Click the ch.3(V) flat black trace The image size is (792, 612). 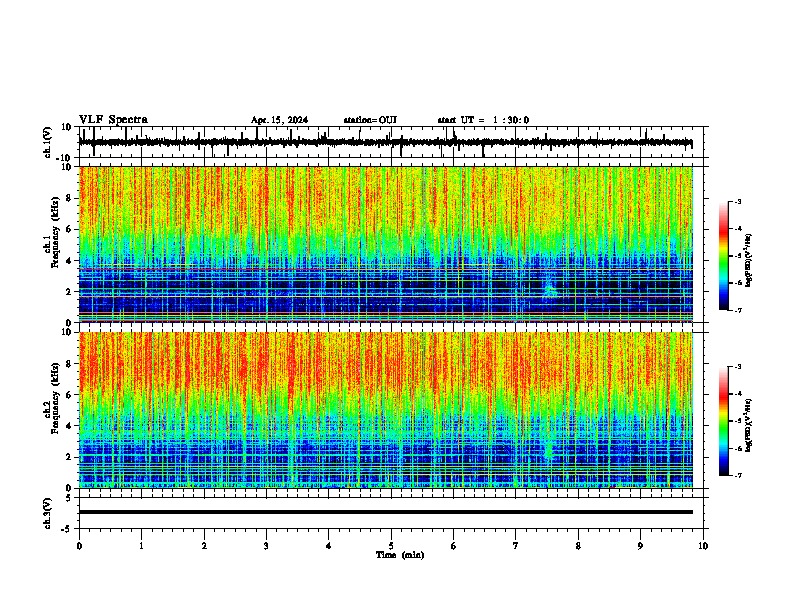pyautogui.click(x=386, y=512)
